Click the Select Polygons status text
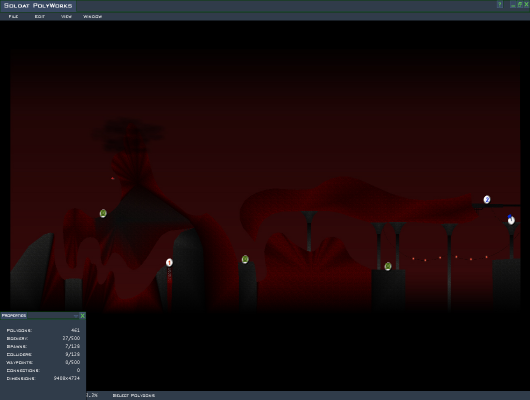530x400 pixels. (134, 395)
